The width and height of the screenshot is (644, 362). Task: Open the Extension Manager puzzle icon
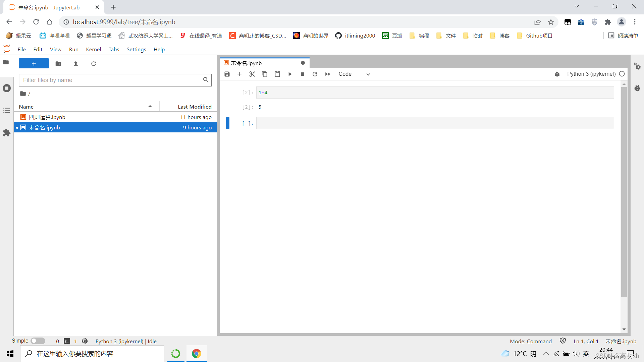coord(7,133)
